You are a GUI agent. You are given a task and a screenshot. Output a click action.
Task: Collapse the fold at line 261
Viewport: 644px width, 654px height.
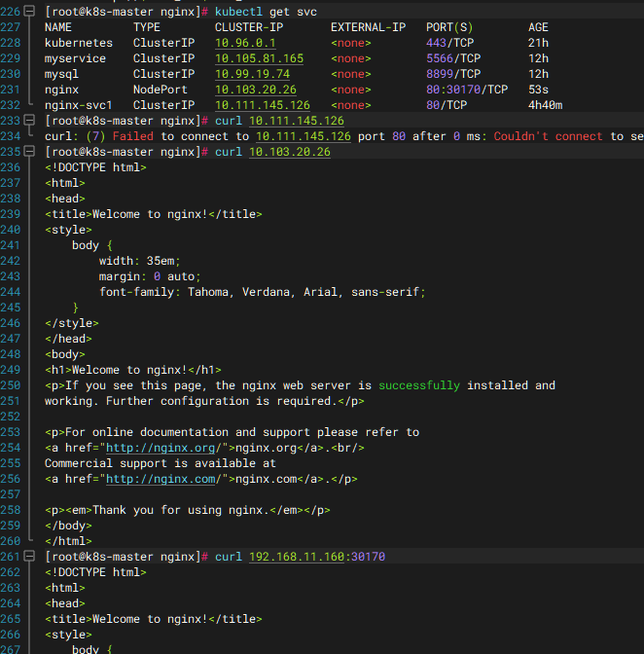point(29,556)
